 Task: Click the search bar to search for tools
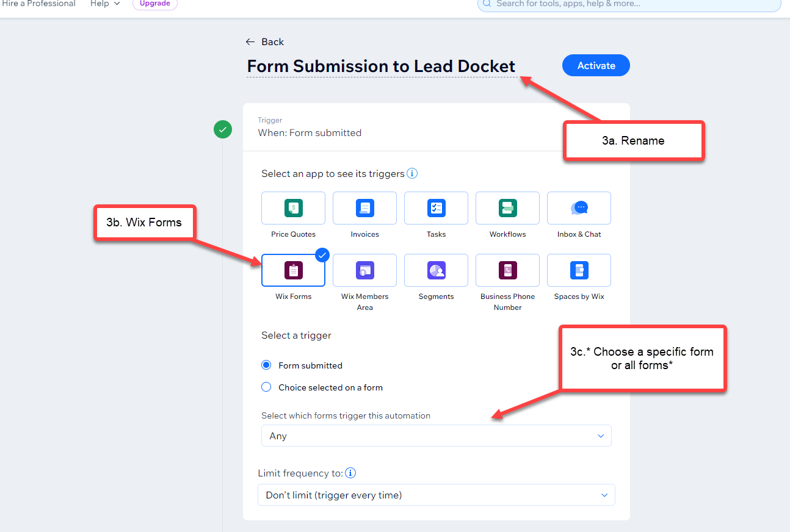click(x=629, y=5)
